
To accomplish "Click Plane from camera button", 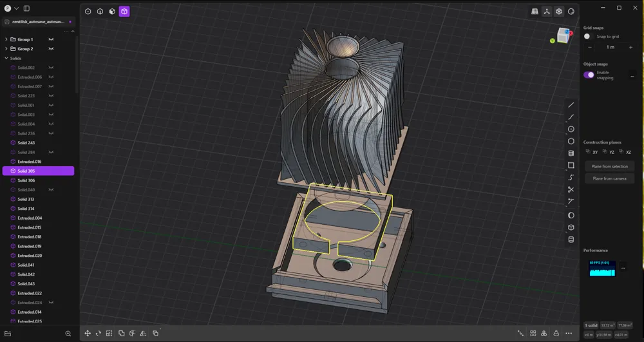I will coord(609,178).
